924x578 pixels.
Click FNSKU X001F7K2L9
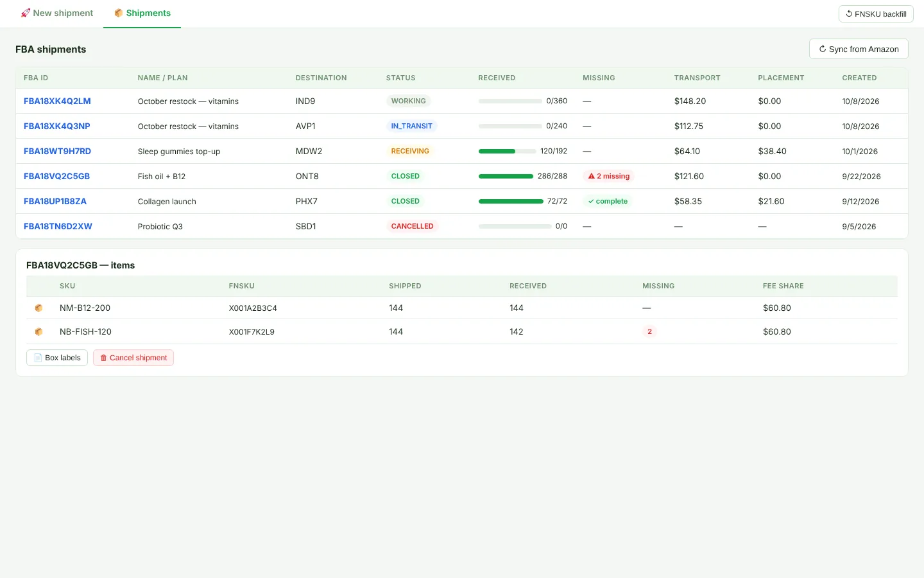tap(252, 332)
